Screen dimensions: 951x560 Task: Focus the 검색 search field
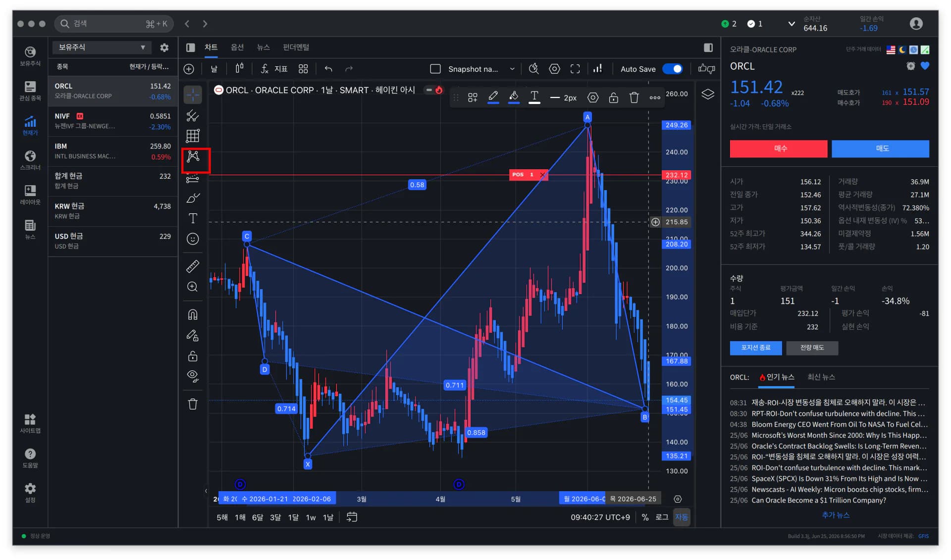click(x=114, y=23)
